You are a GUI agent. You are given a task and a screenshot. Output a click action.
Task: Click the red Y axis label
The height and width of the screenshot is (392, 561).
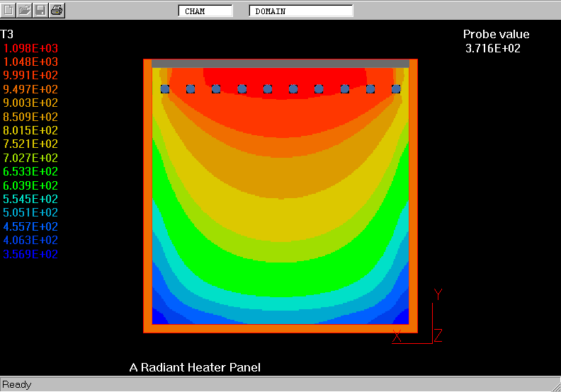[438, 294]
